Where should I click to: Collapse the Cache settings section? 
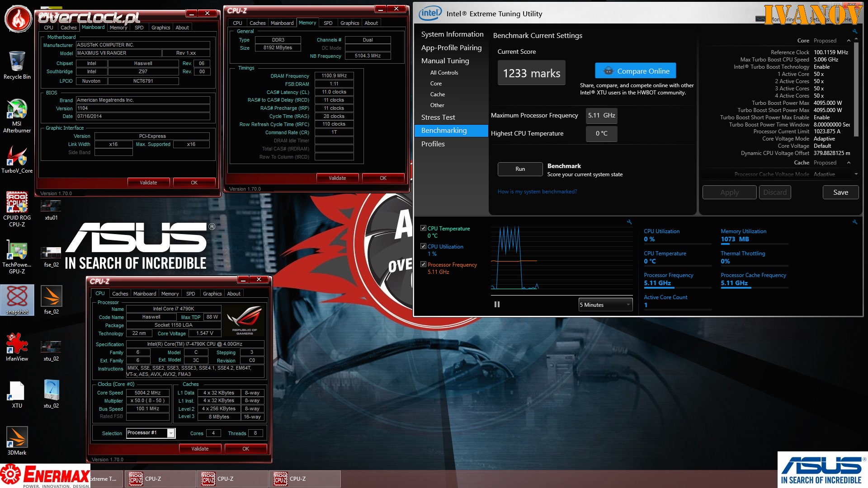tap(849, 163)
